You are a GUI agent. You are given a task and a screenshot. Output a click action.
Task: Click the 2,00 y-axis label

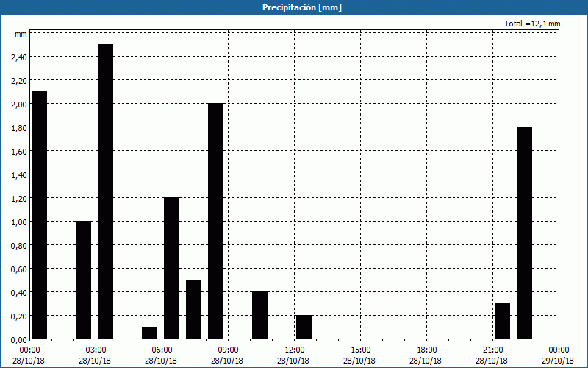pos(19,105)
